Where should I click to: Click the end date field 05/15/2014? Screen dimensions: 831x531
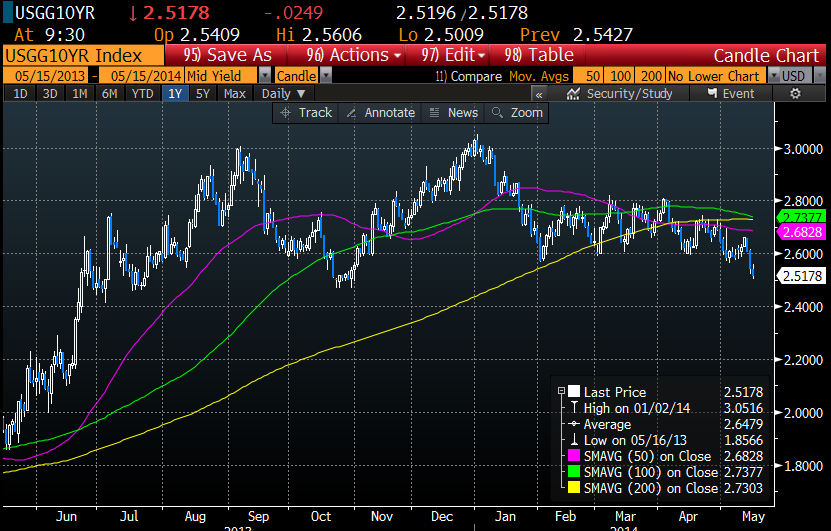[x=141, y=76]
